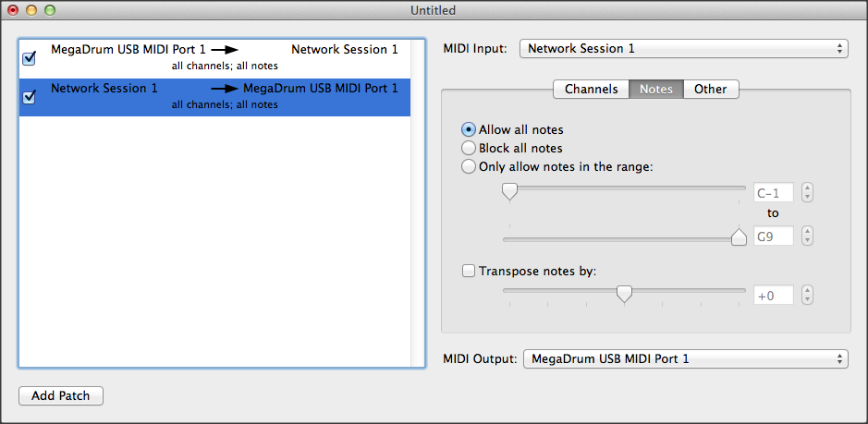The image size is (868, 424).
Task: Click the lowest note C-1 field
Action: click(774, 193)
